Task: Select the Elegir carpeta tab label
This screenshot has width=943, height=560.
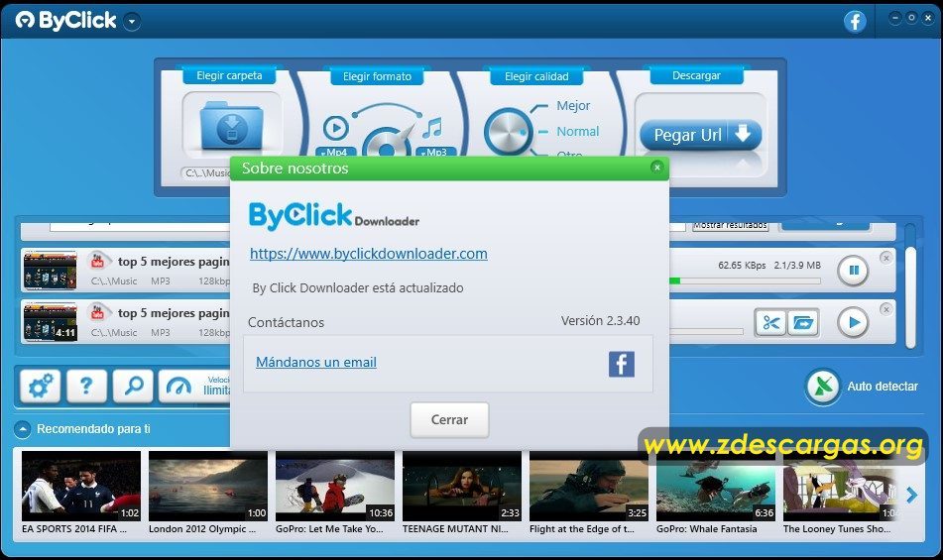Action: point(229,75)
